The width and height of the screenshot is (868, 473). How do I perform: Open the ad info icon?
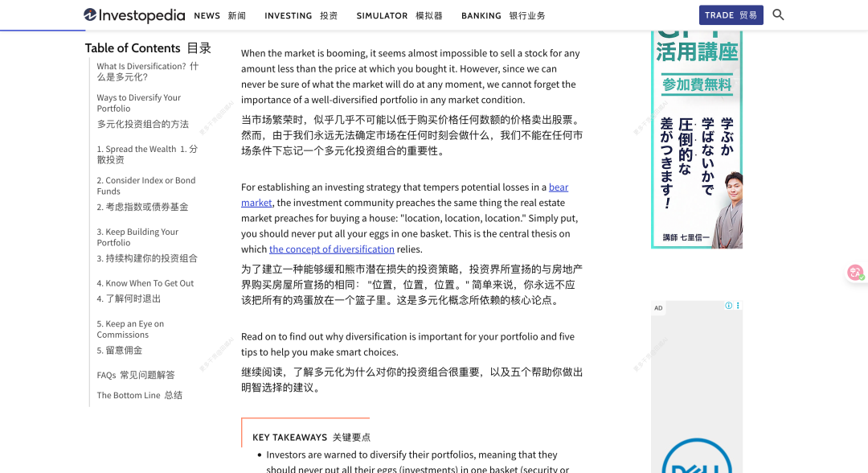[728, 306]
